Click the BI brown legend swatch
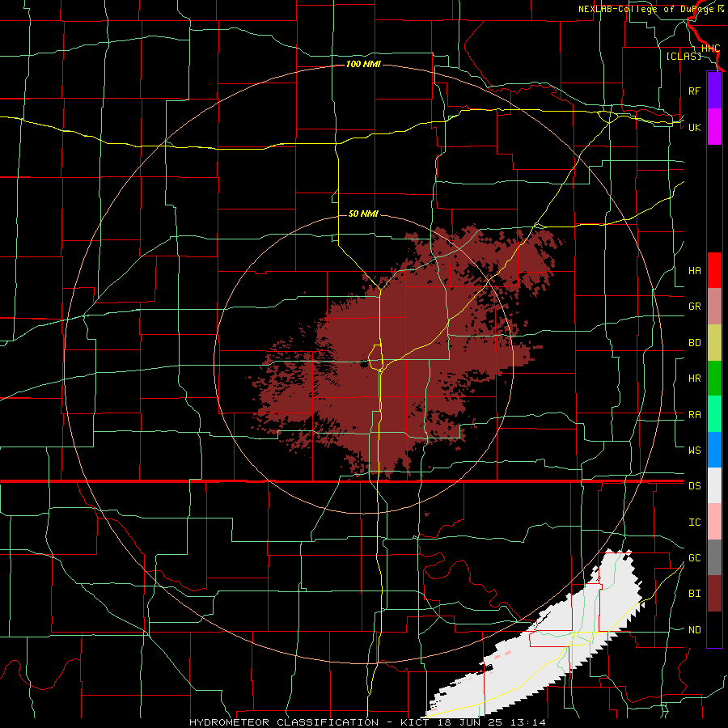This screenshot has height=728, width=728. point(714,594)
